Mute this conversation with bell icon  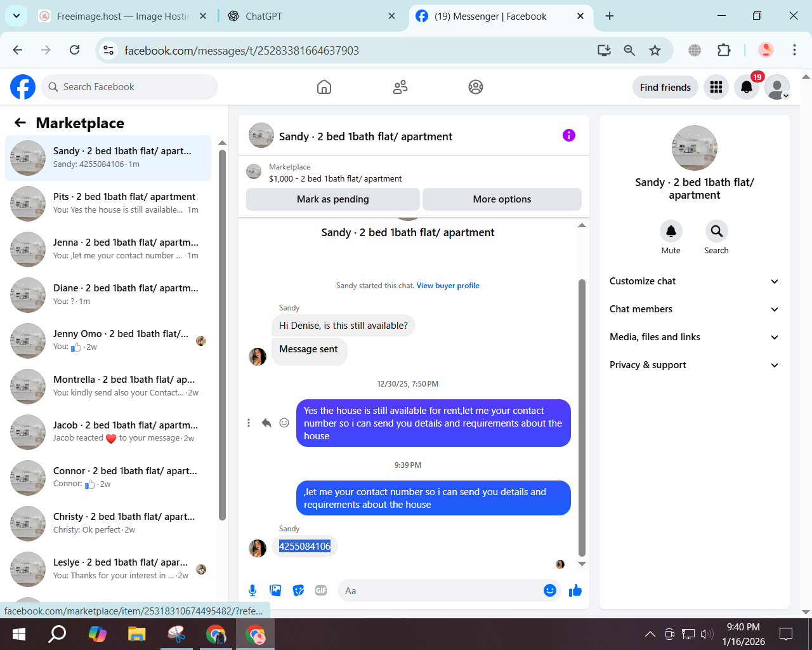[671, 231]
